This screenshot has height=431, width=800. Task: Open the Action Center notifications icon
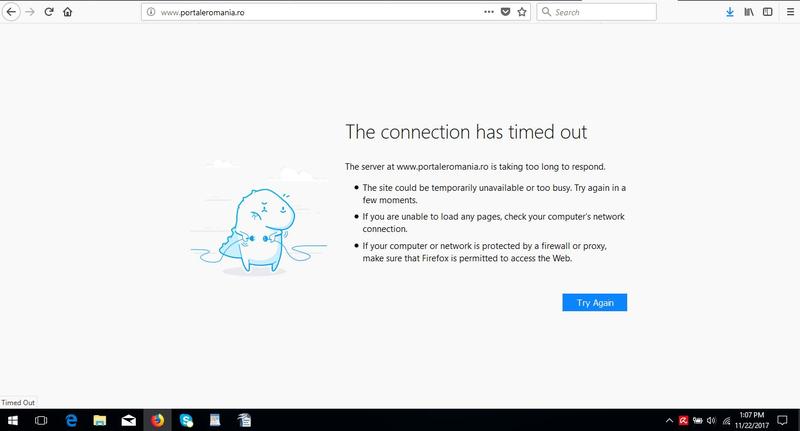[x=781, y=420]
